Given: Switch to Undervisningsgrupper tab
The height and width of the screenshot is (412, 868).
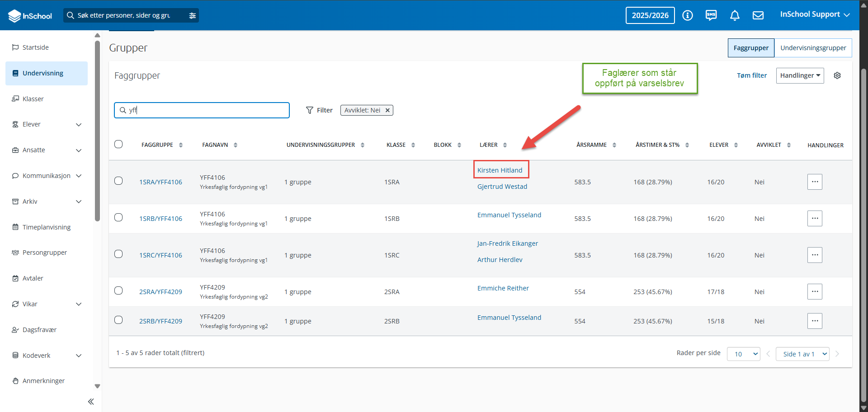Looking at the screenshot, I should 813,48.
